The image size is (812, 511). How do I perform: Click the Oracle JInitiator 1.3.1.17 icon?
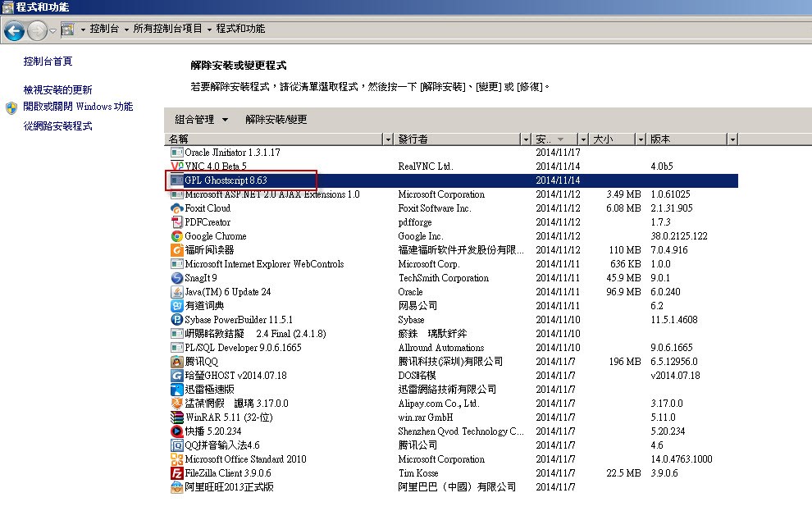click(x=176, y=153)
